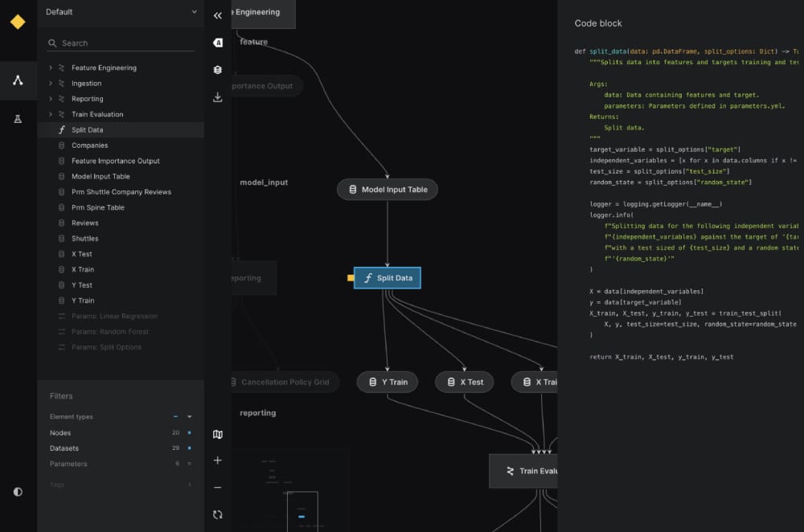Open the experiment tracking flask icon

pyautogui.click(x=18, y=119)
